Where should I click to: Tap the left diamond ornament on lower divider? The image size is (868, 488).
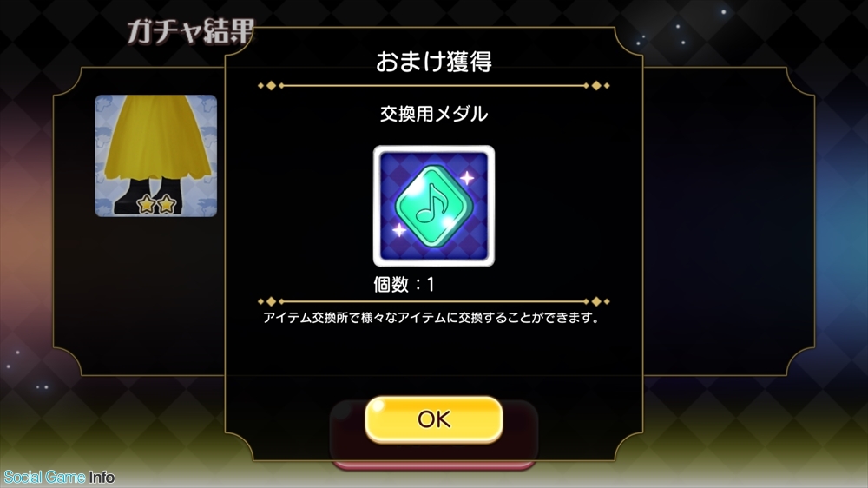(271, 301)
